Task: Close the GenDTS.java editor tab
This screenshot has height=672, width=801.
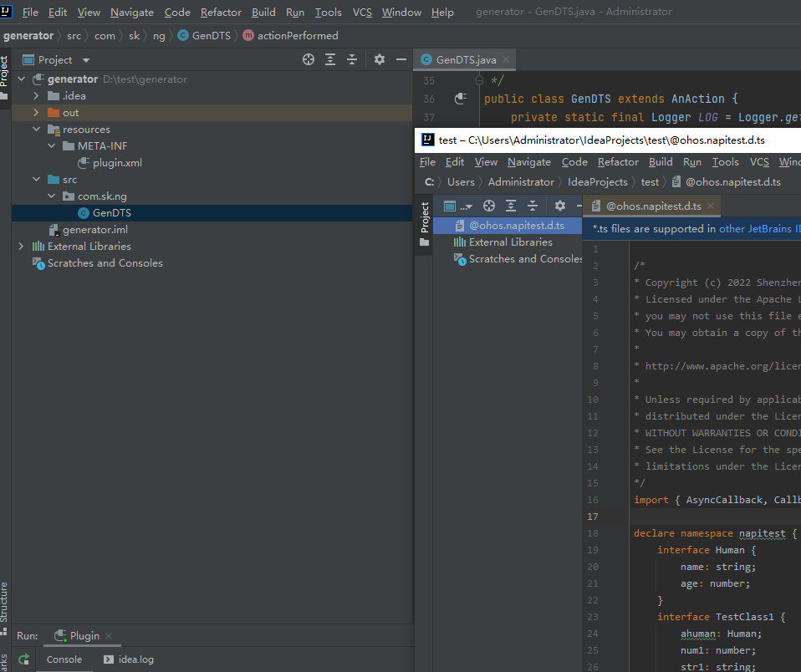Action: click(x=506, y=59)
